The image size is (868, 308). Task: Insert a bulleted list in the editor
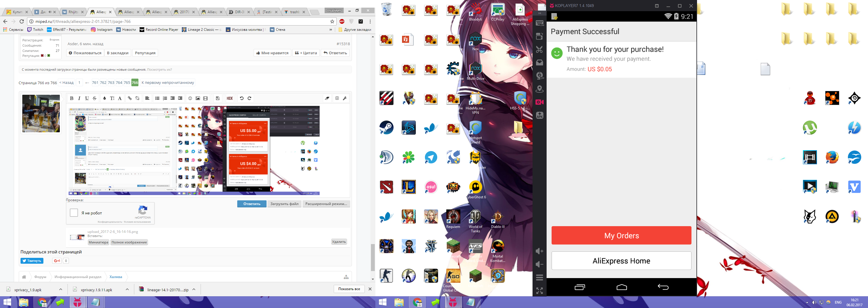(x=157, y=98)
